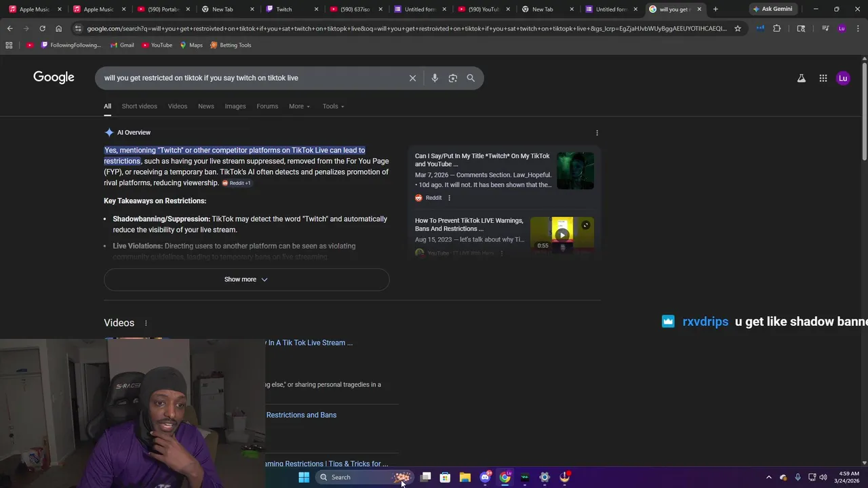Open the Reddit +1 sources chip
868x488 pixels.
coord(237,183)
